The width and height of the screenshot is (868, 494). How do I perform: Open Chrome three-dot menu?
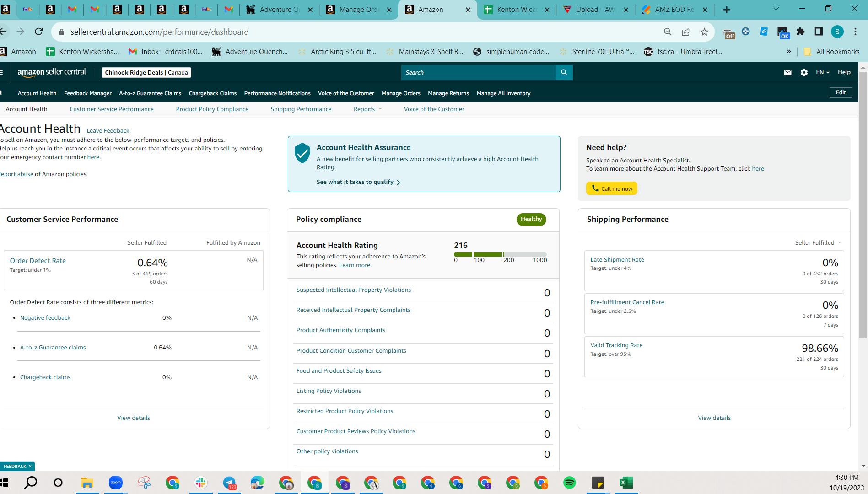855,32
